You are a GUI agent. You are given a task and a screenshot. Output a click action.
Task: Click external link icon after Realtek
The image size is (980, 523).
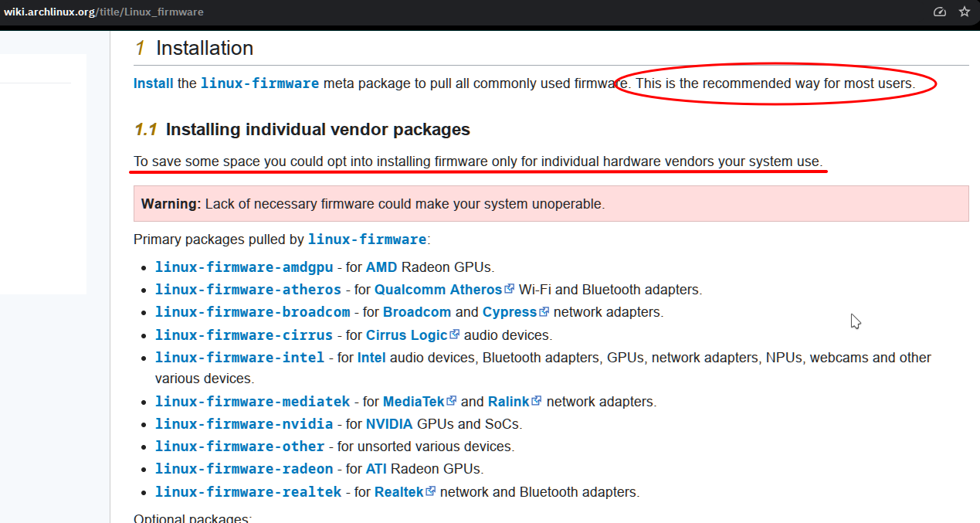pos(431,491)
